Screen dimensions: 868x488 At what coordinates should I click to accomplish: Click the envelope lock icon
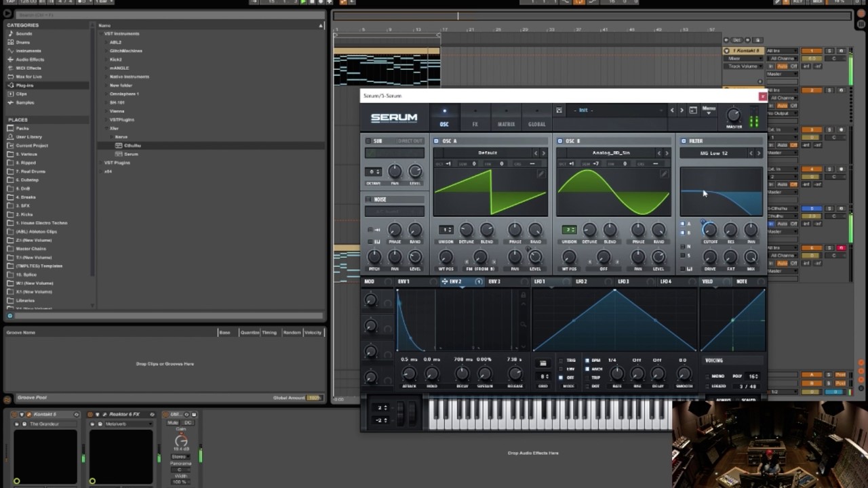click(524, 296)
